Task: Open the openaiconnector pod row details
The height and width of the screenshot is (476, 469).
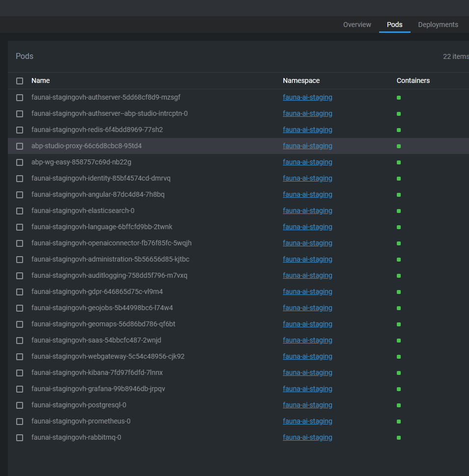Action: coord(111,243)
